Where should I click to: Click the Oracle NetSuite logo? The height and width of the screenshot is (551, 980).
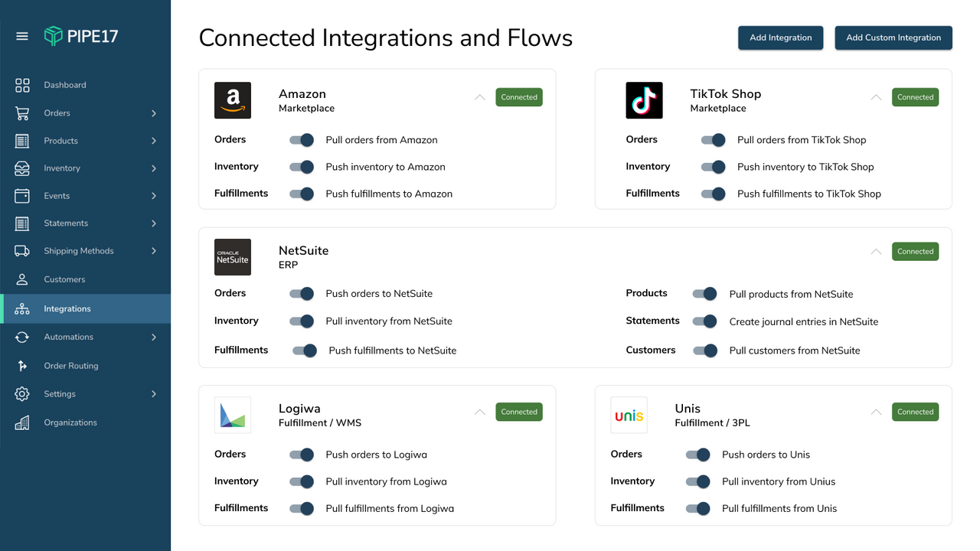[x=233, y=257]
